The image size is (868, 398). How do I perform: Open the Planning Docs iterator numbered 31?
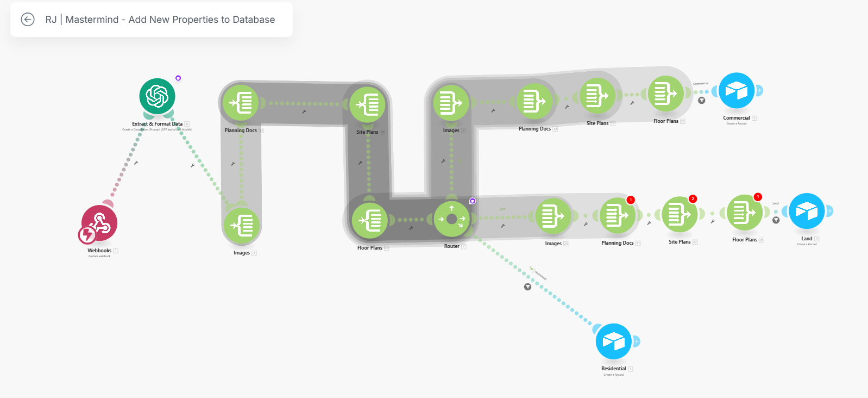(x=618, y=215)
